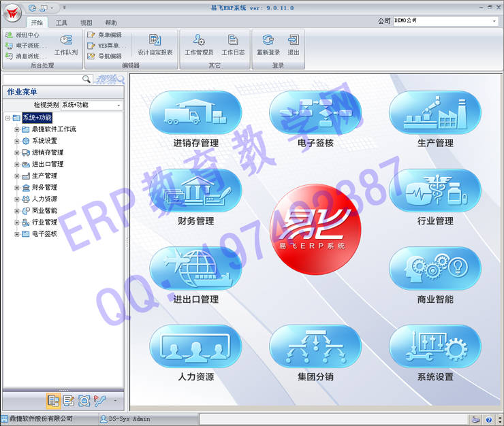
Task: Open 电子签核 module button
Action: (315, 112)
